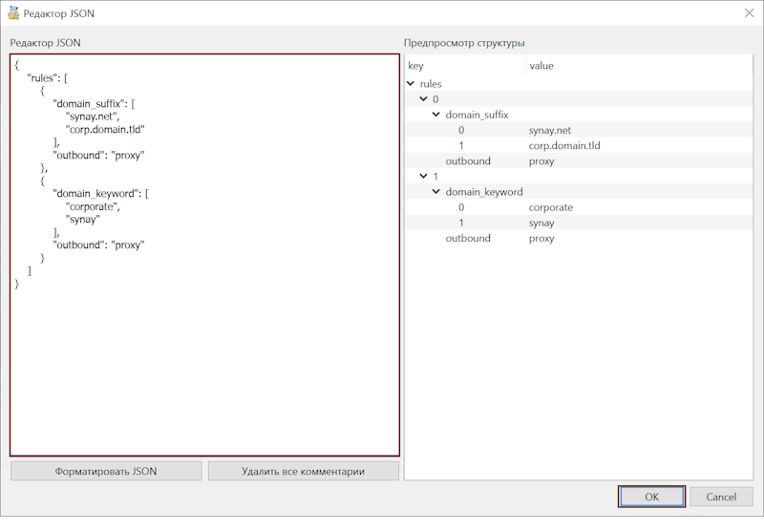764x532 pixels.
Task: Select first outbound proxy row in tree
Action: [541, 161]
